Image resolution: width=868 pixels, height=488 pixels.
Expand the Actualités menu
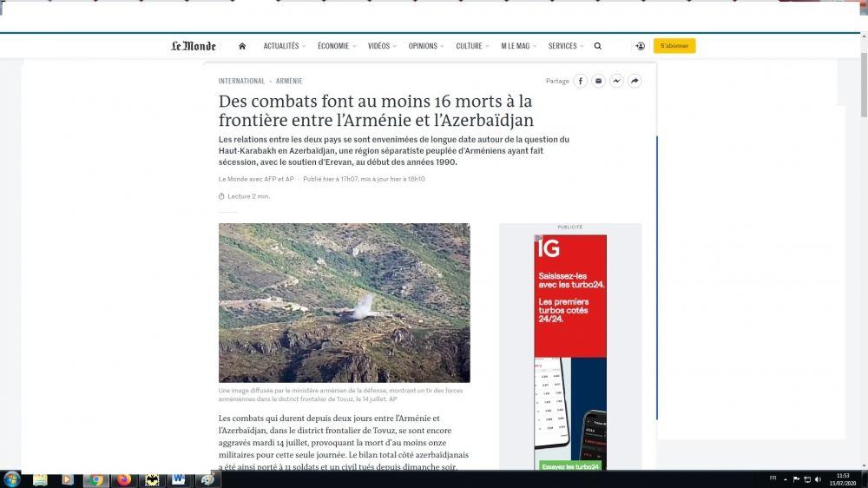[284, 46]
